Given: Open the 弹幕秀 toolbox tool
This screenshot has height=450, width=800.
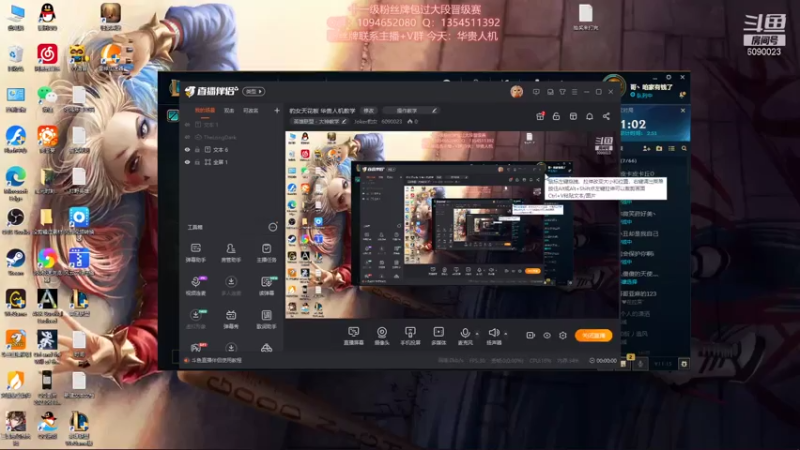Looking at the screenshot, I should click(231, 319).
